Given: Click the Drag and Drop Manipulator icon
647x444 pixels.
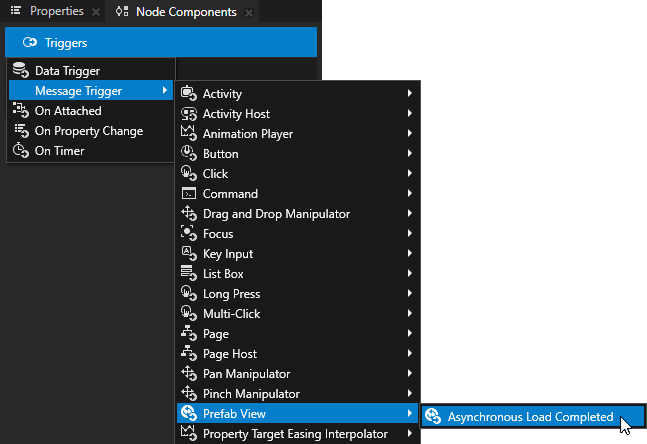Looking at the screenshot, I should click(189, 213).
